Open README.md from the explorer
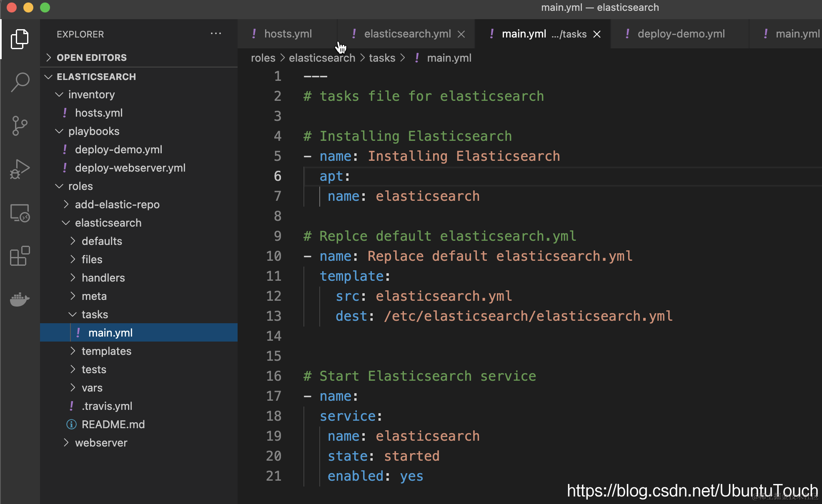 [x=113, y=424]
